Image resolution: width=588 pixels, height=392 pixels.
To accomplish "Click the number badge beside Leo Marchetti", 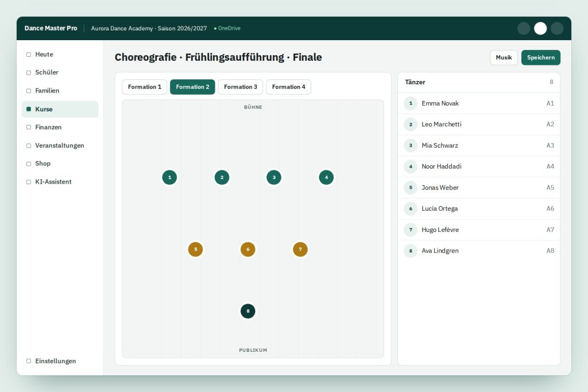I will click(x=411, y=125).
